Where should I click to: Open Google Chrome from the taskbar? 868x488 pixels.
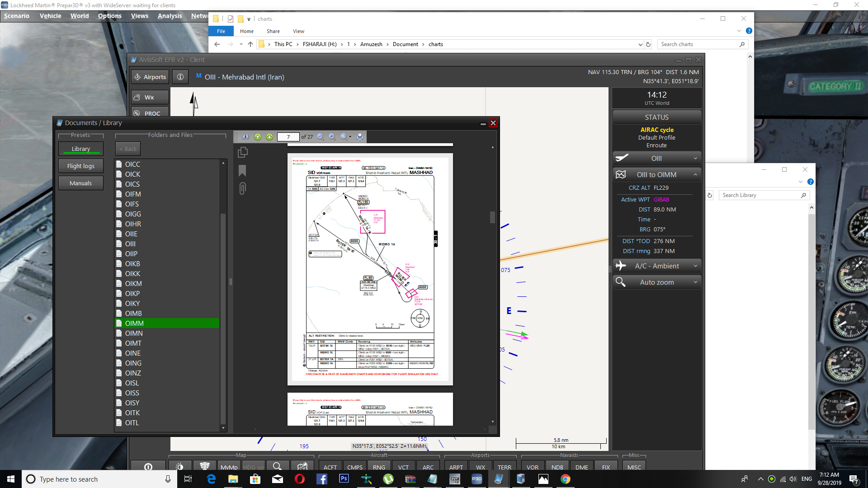click(x=566, y=479)
